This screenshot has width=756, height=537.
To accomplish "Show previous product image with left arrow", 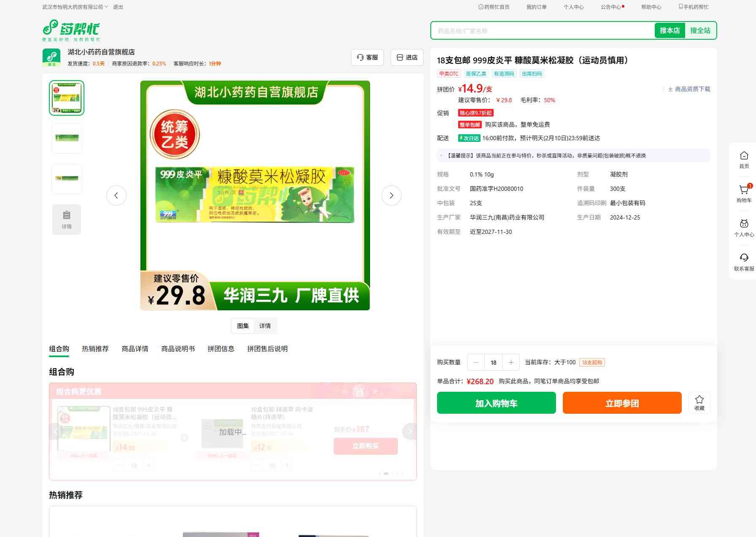I will click(x=116, y=195).
